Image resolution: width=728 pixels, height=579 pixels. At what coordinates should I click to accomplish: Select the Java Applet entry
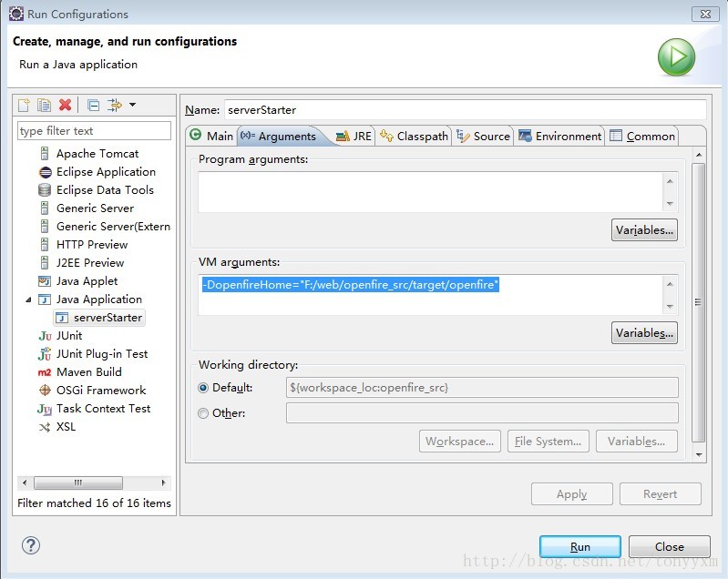pos(87,281)
